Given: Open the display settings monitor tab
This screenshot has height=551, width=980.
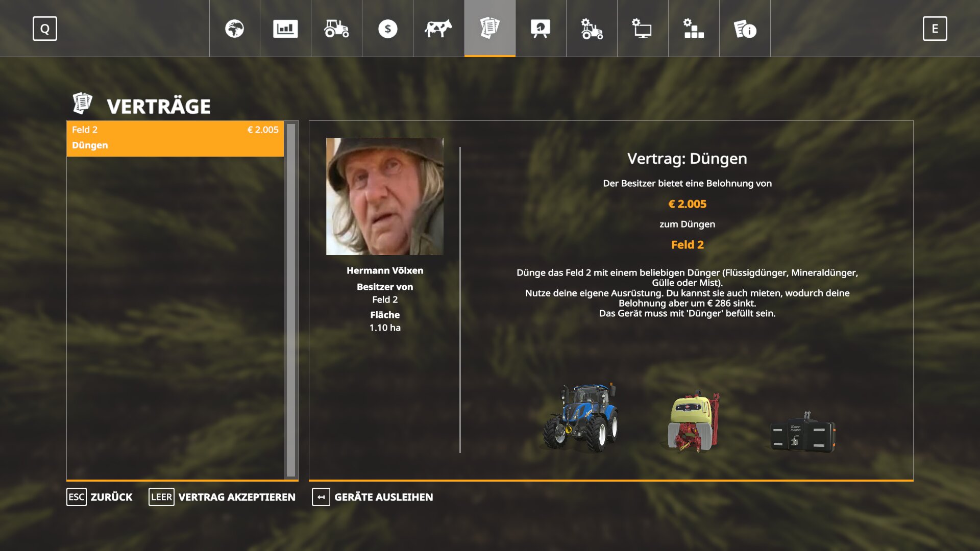Looking at the screenshot, I should point(643,29).
